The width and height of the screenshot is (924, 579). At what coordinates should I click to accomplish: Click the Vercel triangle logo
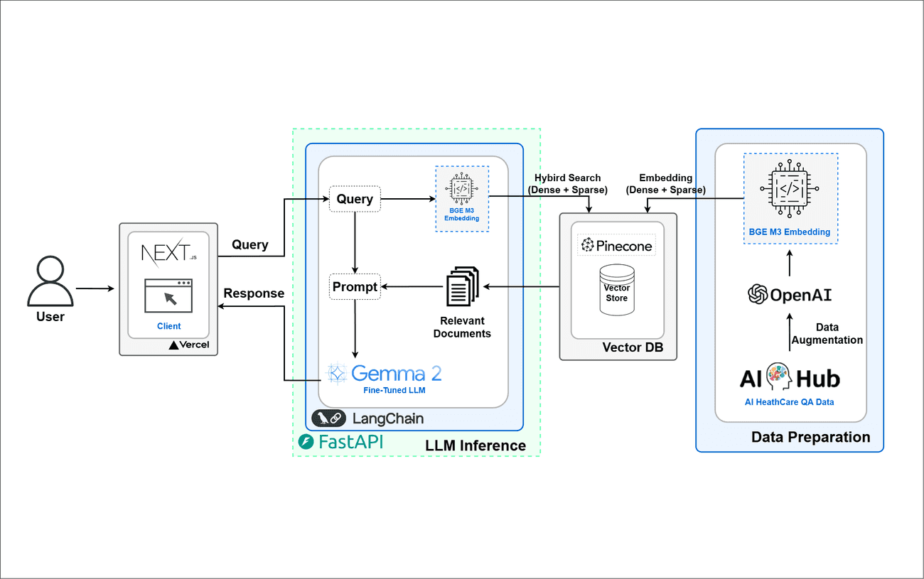(x=173, y=345)
